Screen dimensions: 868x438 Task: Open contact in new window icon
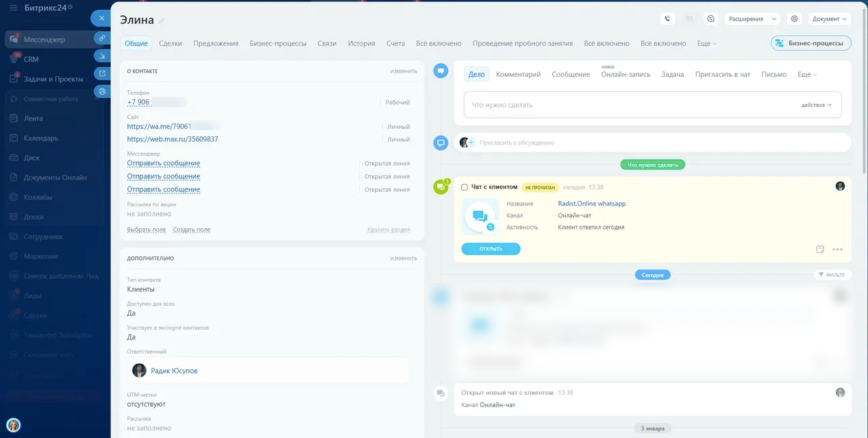(x=102, y=73)
